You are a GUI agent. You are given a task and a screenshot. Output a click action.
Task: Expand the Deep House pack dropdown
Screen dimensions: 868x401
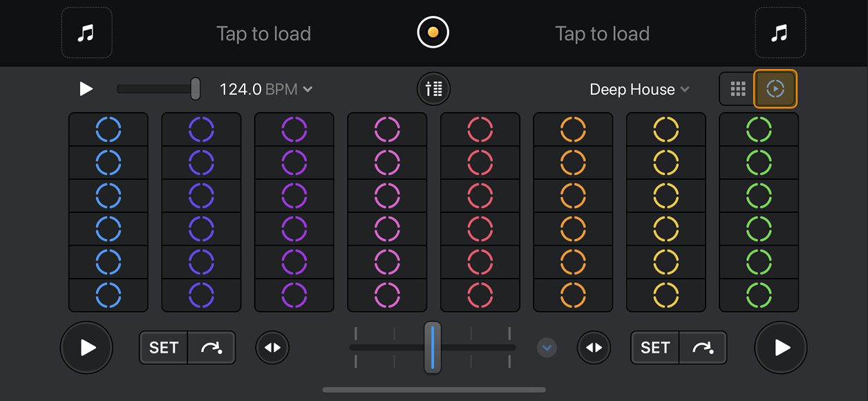(639, 89)
